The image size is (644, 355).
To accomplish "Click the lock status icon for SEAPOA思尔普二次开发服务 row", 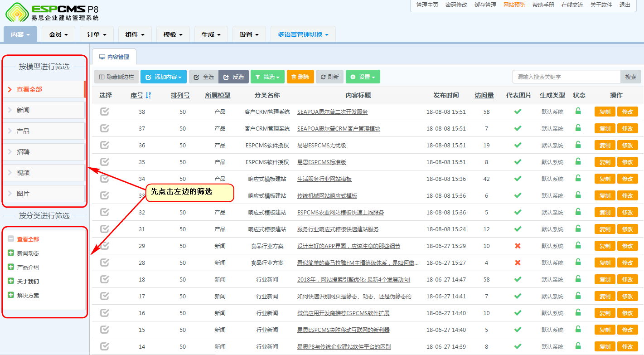I will coord(578,111).
